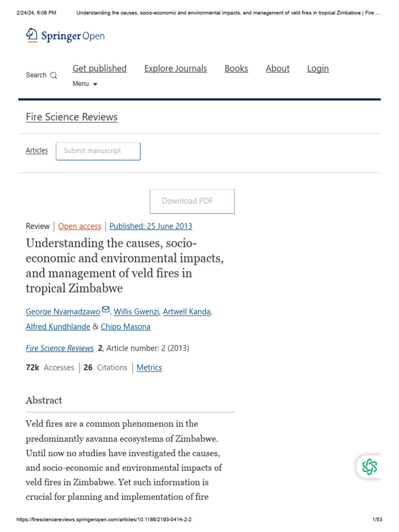The image size is (399, 532).
Task: Click the Download PDF button
Action: click(x=192, y=201)
